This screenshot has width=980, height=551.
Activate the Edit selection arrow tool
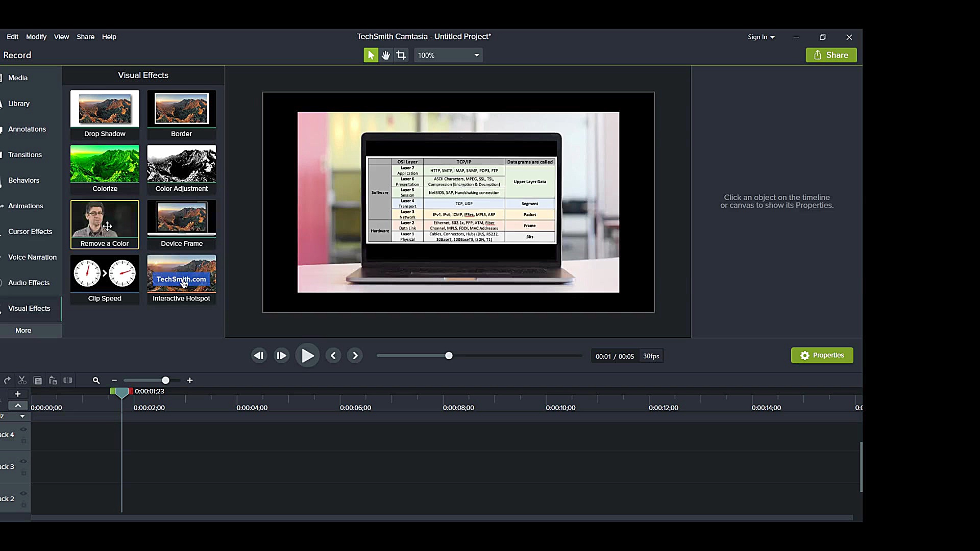click(370, 55)
